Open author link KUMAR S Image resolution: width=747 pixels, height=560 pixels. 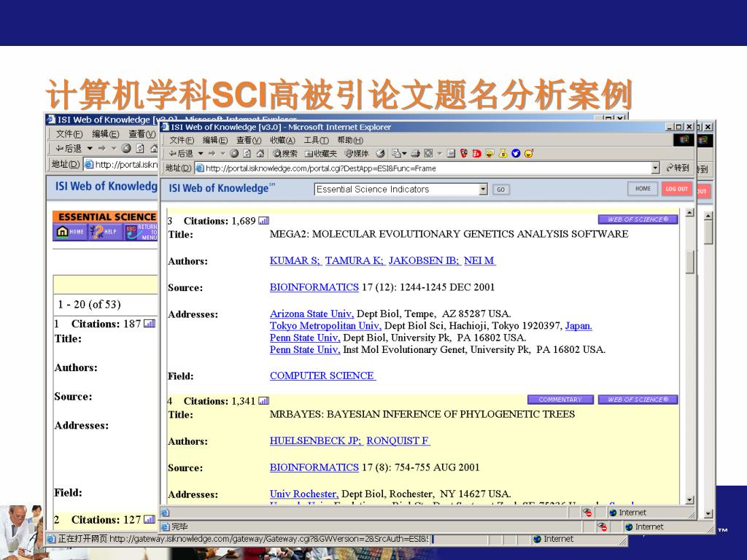tap(295, 260)
